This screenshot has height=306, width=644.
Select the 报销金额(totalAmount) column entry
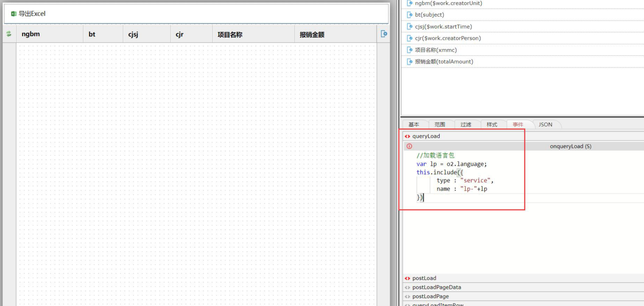[x=524, y=62]
